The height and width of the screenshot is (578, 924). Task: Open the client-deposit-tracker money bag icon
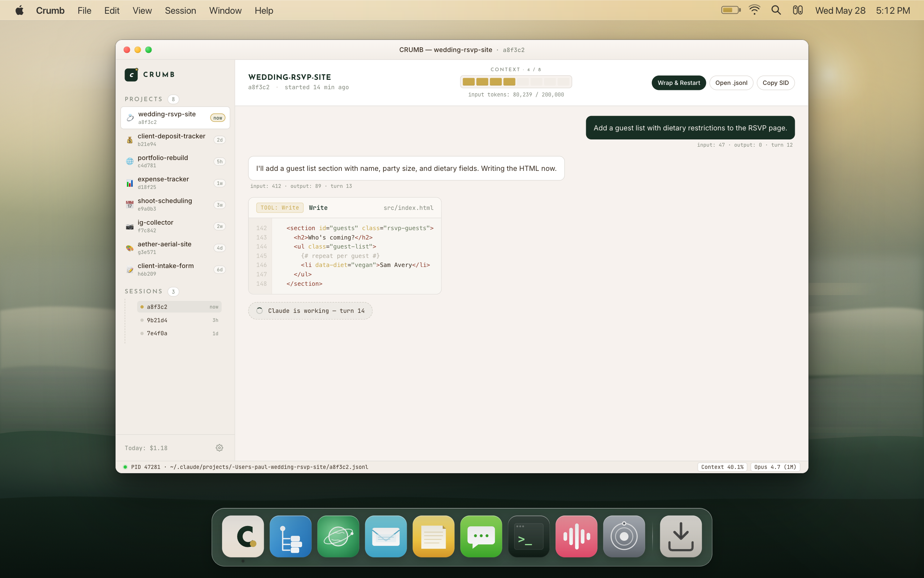(x=130, y=140)
